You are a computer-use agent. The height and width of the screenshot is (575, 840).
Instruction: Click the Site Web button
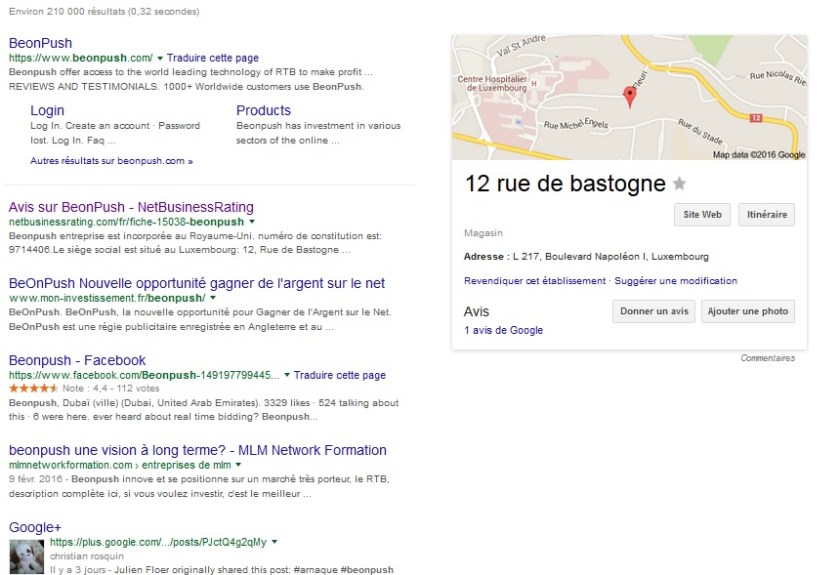tap(702, 214)
